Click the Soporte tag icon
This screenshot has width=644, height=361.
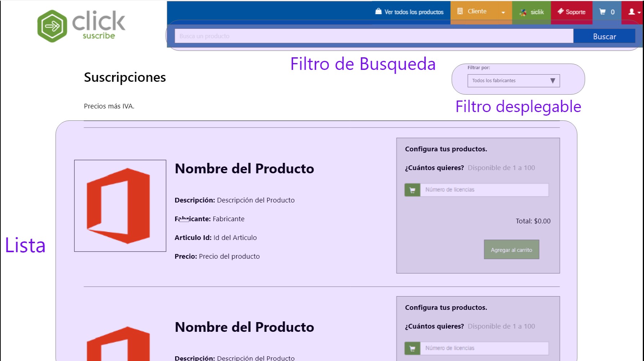[561, 11]
